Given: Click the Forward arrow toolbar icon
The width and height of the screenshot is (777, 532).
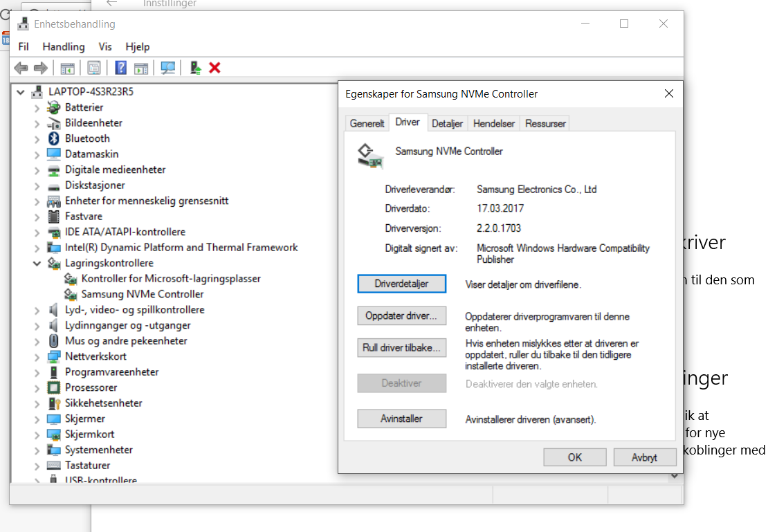Looking at the screenshot, I should 41,68.
